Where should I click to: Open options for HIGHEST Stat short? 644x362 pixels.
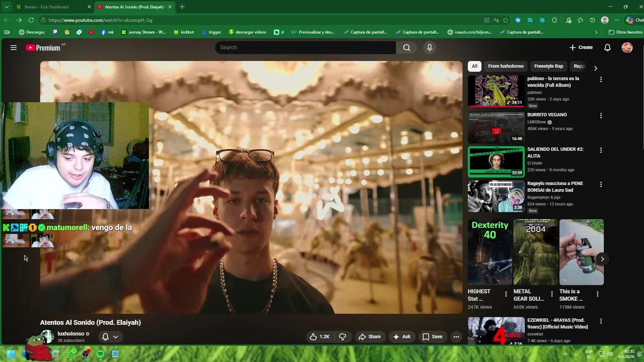[x=506, y=294]
